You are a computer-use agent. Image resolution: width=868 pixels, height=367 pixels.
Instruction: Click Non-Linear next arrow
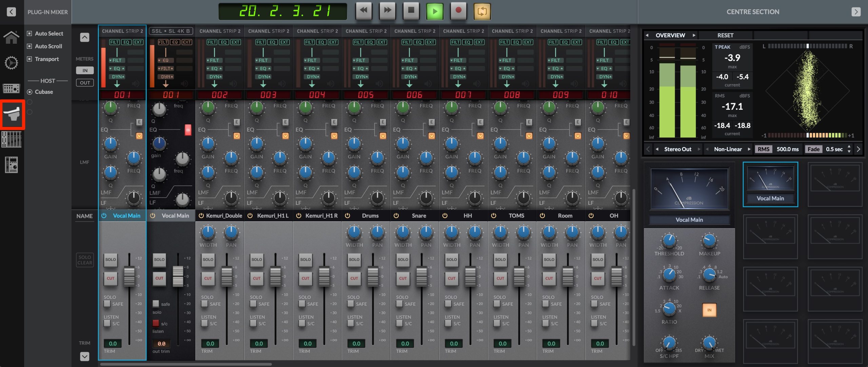point(749,149)
